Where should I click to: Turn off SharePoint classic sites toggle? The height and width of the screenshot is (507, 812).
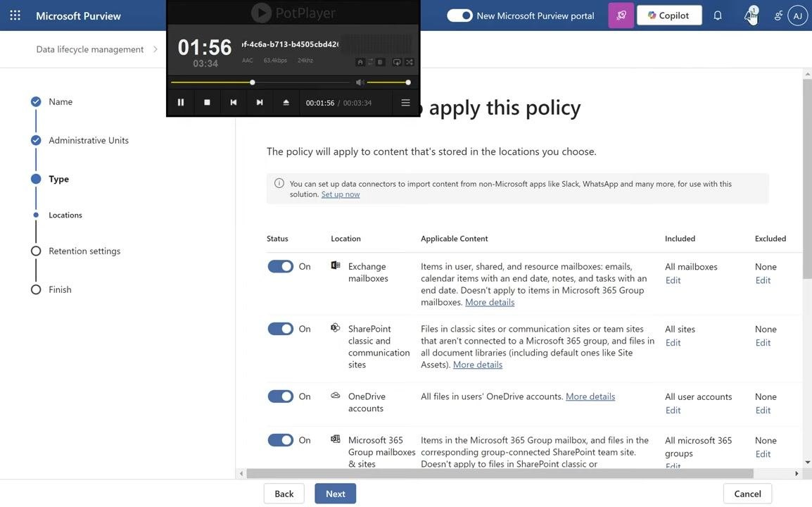coord(280,329)
